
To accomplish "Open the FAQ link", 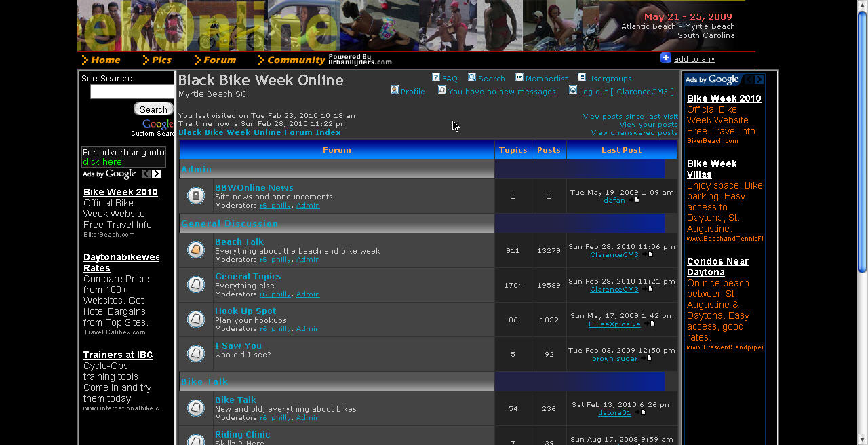I will (450, 79).
